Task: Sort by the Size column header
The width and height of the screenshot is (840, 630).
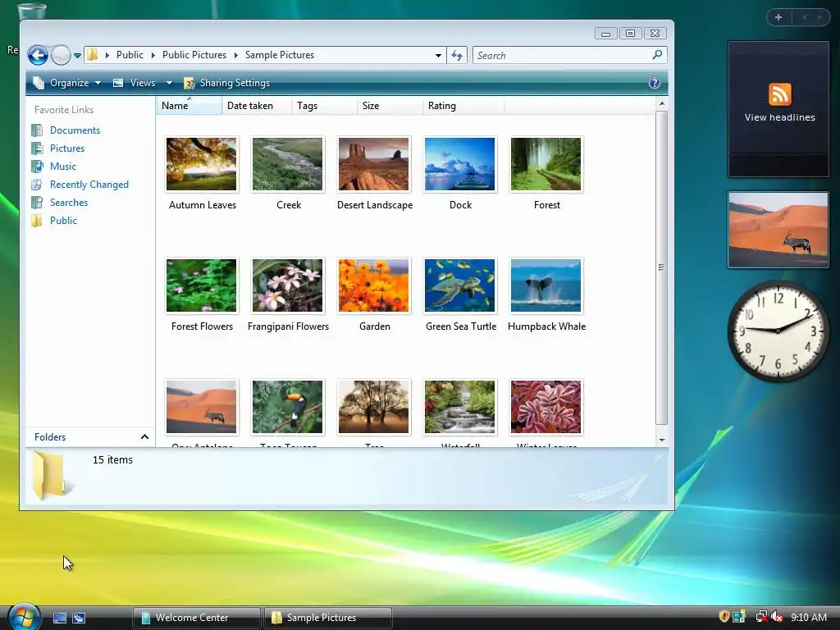Action: 390,106
